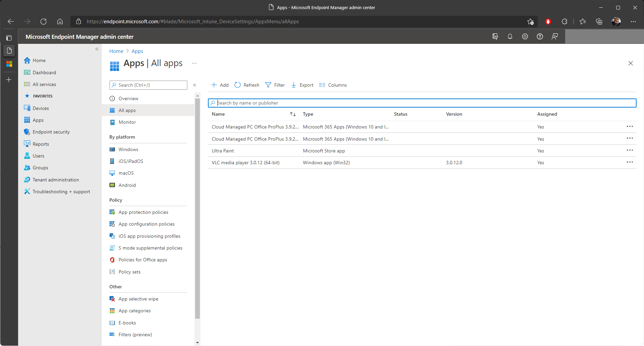Click Add to create new app
Screen dimensions: 644x346
point(220,85)
